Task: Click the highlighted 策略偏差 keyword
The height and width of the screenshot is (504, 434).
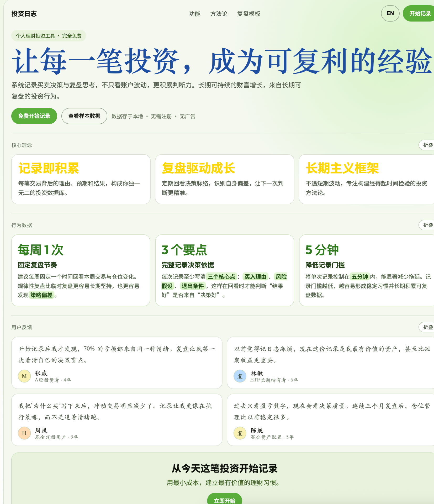Action: 41,295
